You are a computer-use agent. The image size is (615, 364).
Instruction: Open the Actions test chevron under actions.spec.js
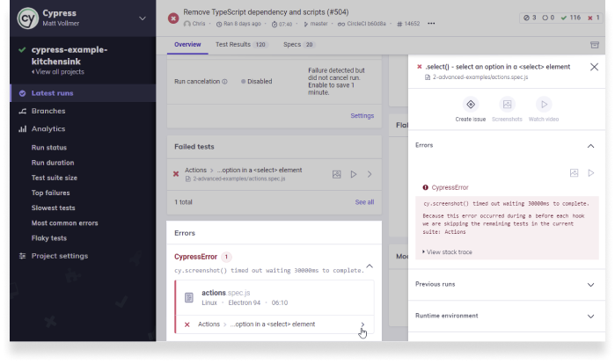(362, 324)
